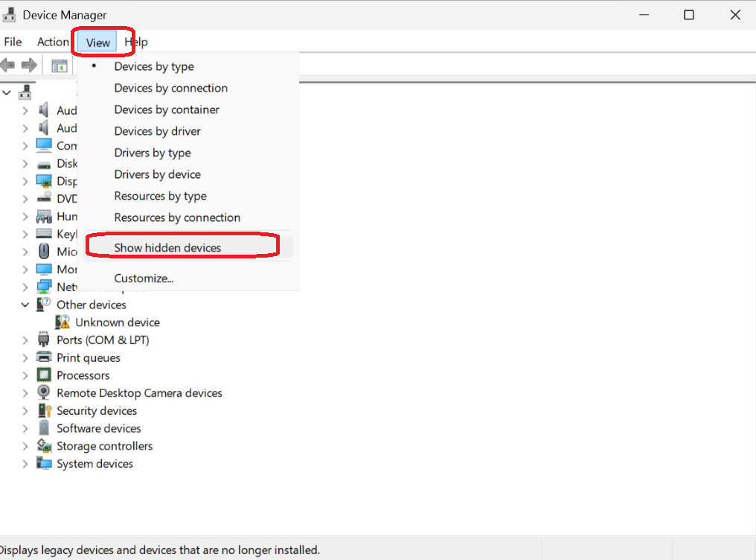Select Drivers by device view
This screenshot has height=560, width=756.
(x=157, y=174)
